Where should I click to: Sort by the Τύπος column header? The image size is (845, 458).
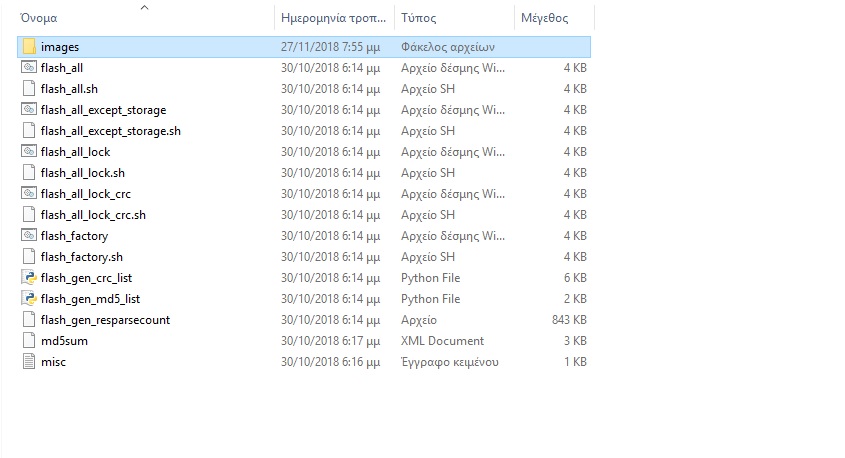418,19
